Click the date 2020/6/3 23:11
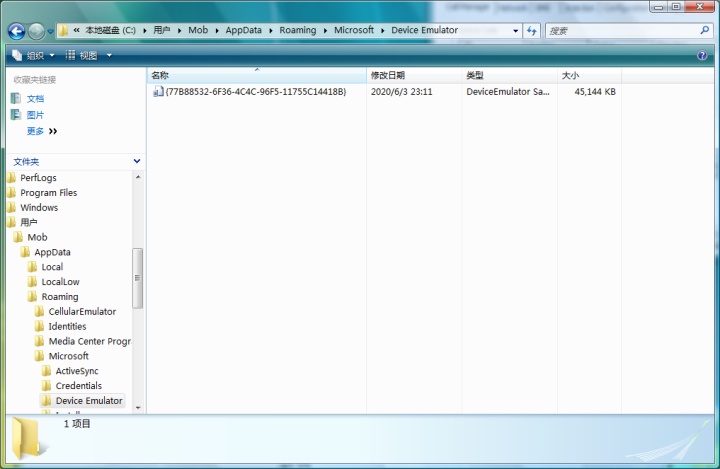The height and width of the screenshot is (469, 720). pos(401,92)
